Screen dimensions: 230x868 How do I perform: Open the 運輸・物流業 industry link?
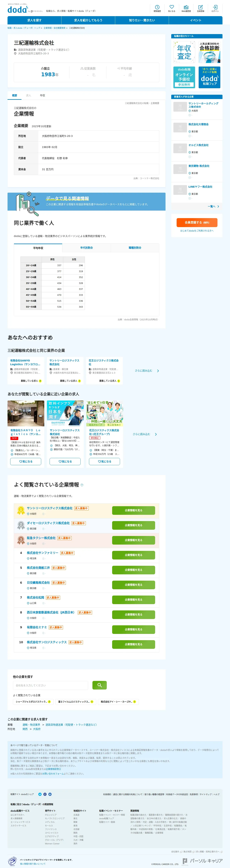pyautogui.click(x=31, y=725)
